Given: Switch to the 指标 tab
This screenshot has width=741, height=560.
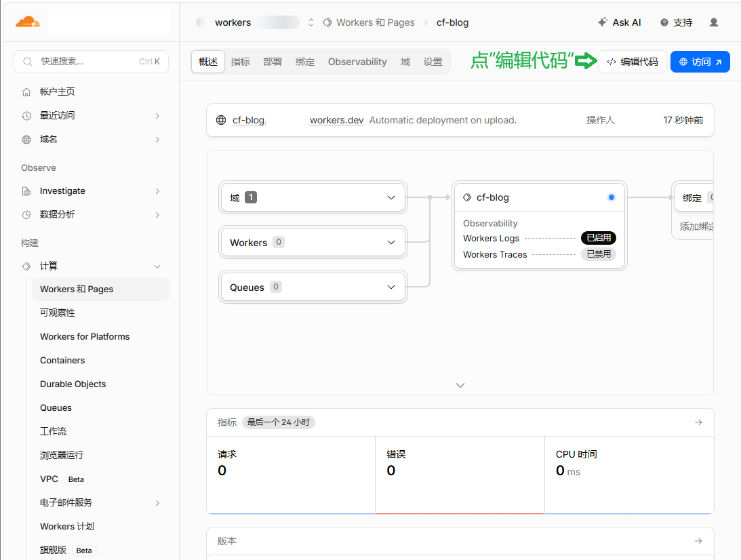Looking at the screenshot, I should coord(241,62).
